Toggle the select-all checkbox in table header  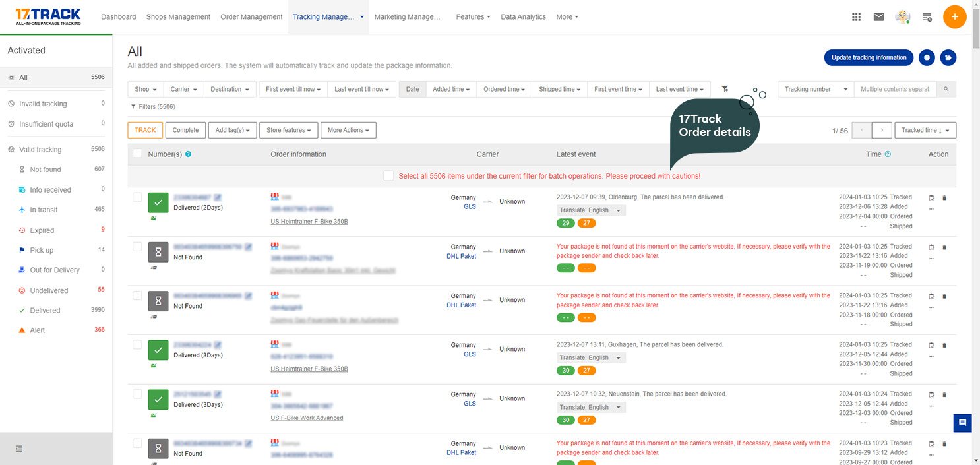coord(137,154)
